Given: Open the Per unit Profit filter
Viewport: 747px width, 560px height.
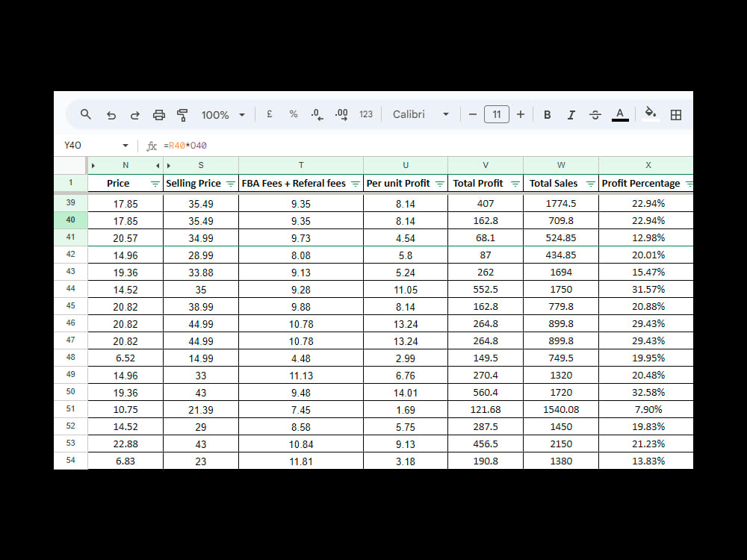Looking at the screenshot, I should (x=440, y=184).
